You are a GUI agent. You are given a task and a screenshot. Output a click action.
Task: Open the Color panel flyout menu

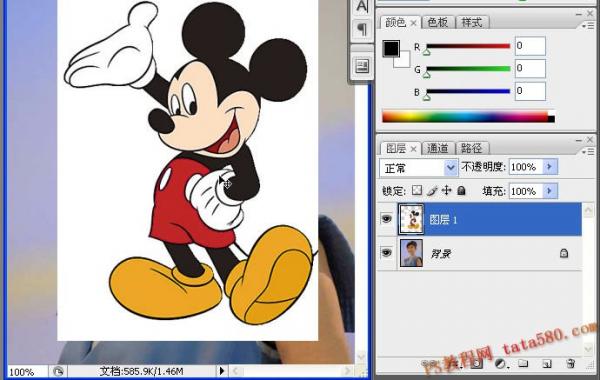pyautogui.click(x=588, y=26)
